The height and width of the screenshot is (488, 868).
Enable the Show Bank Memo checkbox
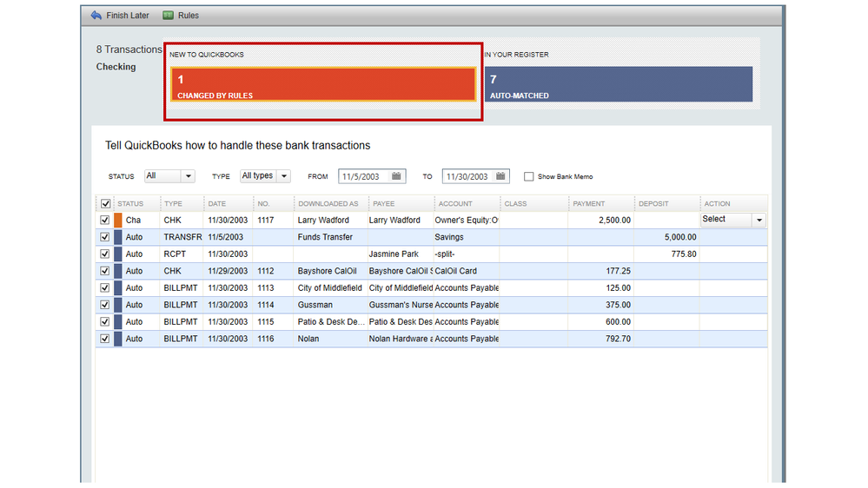point(528,176)
